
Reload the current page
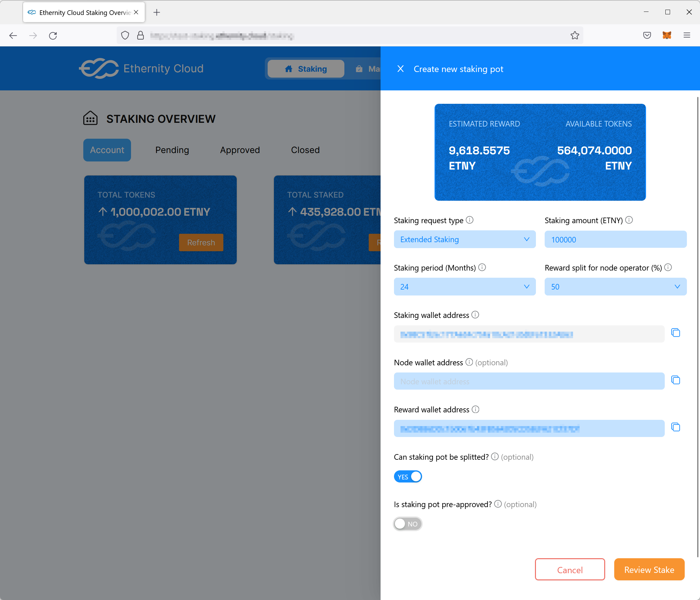pyautogui.click(x=53, y=36)
